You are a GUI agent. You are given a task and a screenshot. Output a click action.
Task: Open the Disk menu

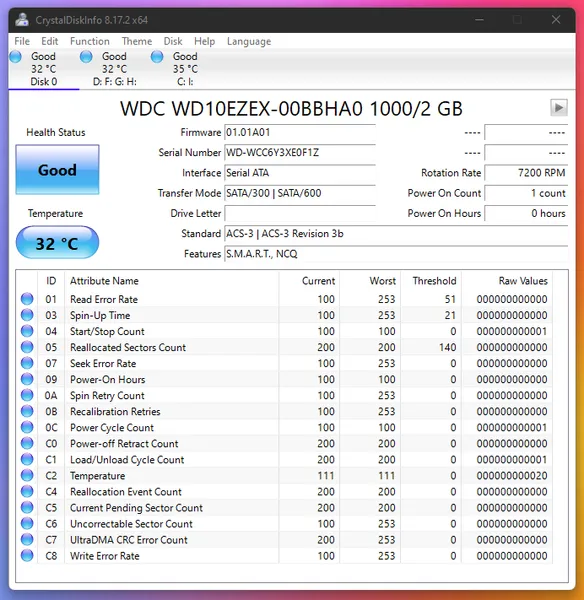point(173,41)
